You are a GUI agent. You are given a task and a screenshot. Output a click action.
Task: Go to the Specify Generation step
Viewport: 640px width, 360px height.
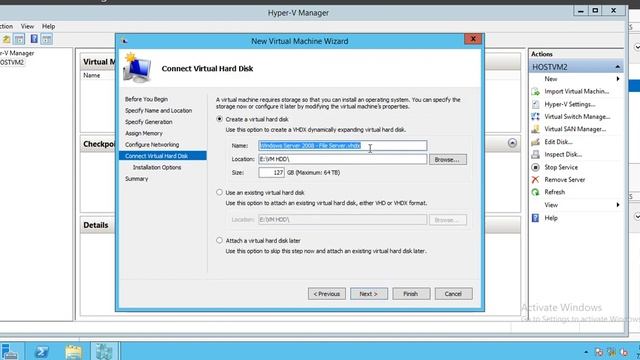click(149, 122)
